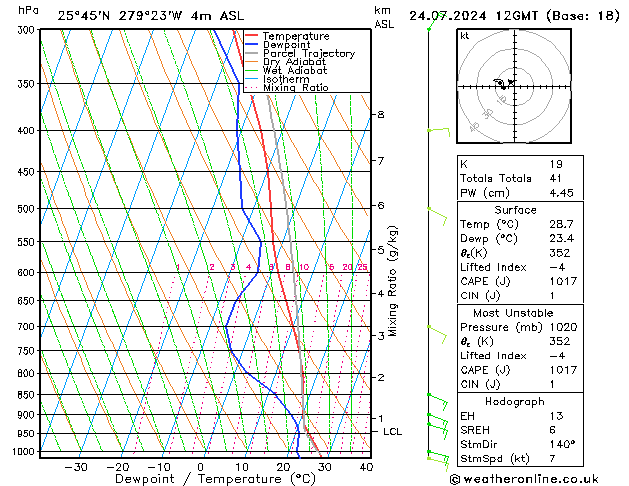Select the wind barb near 400 hPa
Image resolution: width=629 pixels, height=486 pixels.
[438, 130]
